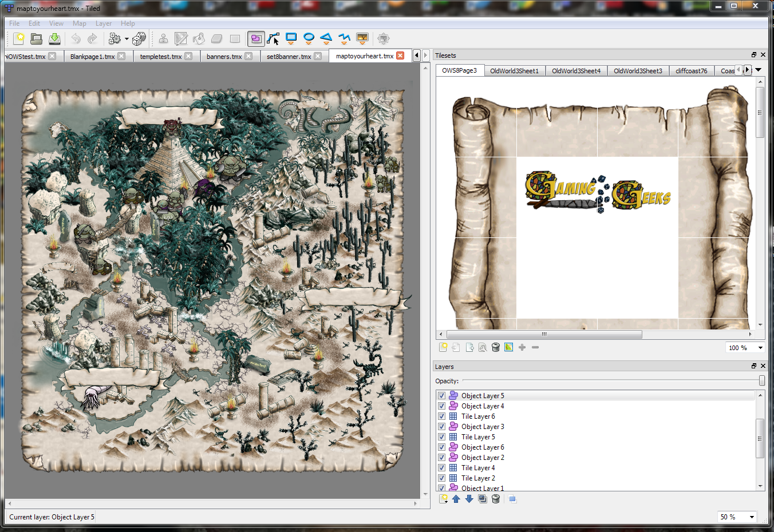Select the Eraser tool
This screenshot has height=532, width=774.
pos(216,38)
